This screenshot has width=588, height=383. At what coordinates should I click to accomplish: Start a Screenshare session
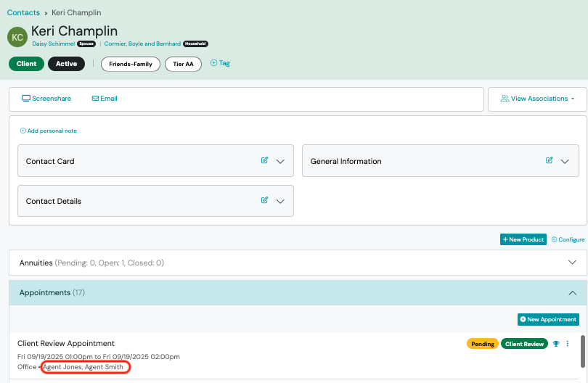[46, 99]
